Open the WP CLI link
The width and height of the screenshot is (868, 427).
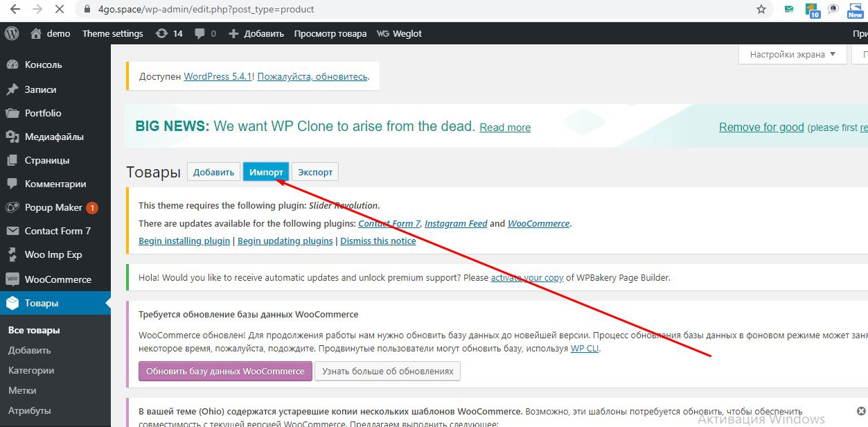pyautogui.click(x=585, y=349)
